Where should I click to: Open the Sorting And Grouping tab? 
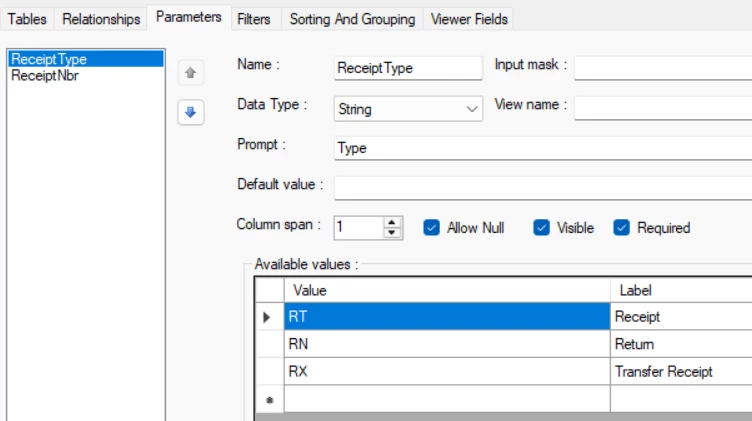coord(351,19)
